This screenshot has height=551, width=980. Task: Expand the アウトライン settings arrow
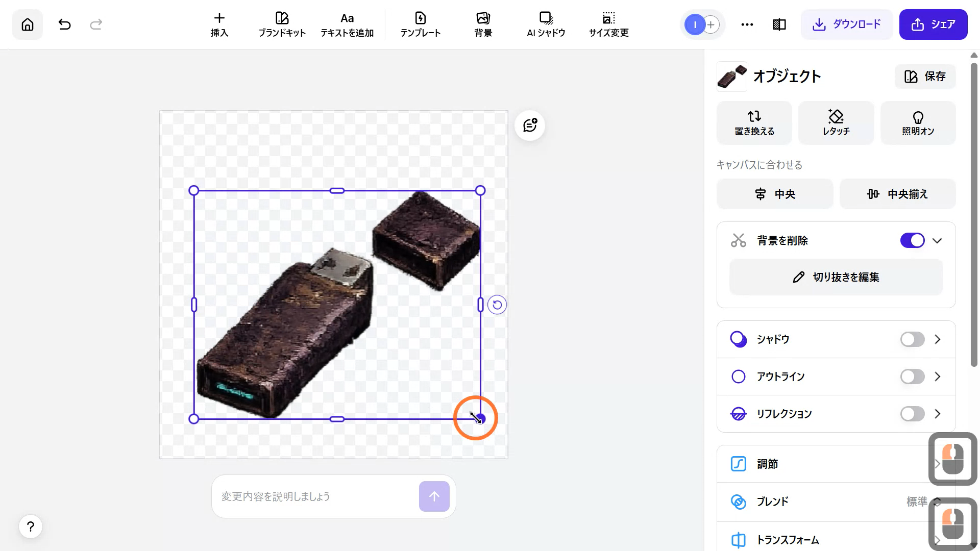pos(937,377)
